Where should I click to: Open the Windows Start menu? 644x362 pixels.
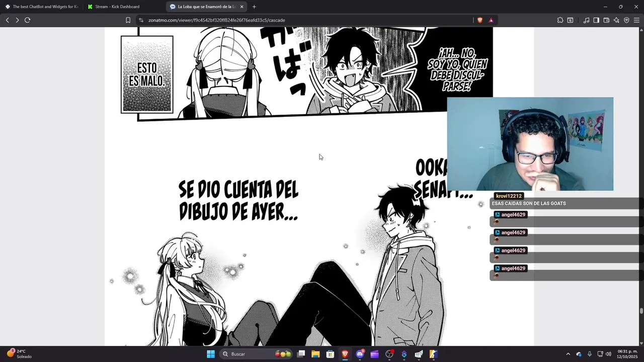pyautogui.click(x=211, y=354)
